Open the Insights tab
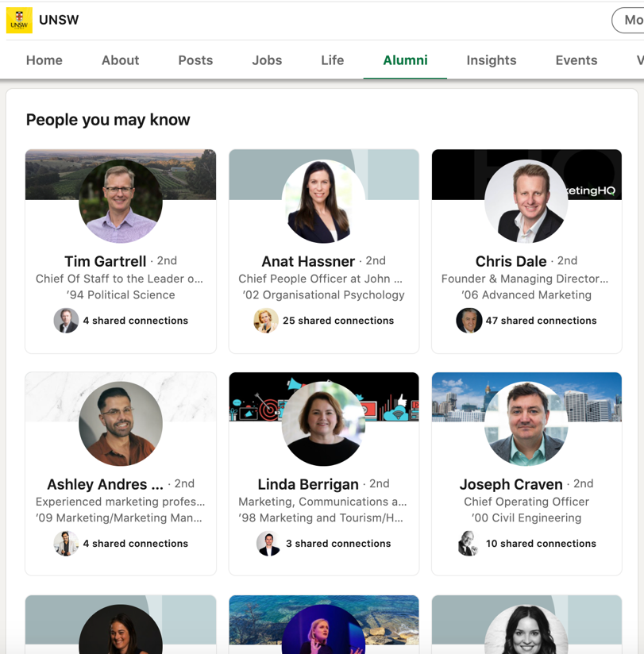644x654 pixels. pyautogui.click(x=492, y=60)
